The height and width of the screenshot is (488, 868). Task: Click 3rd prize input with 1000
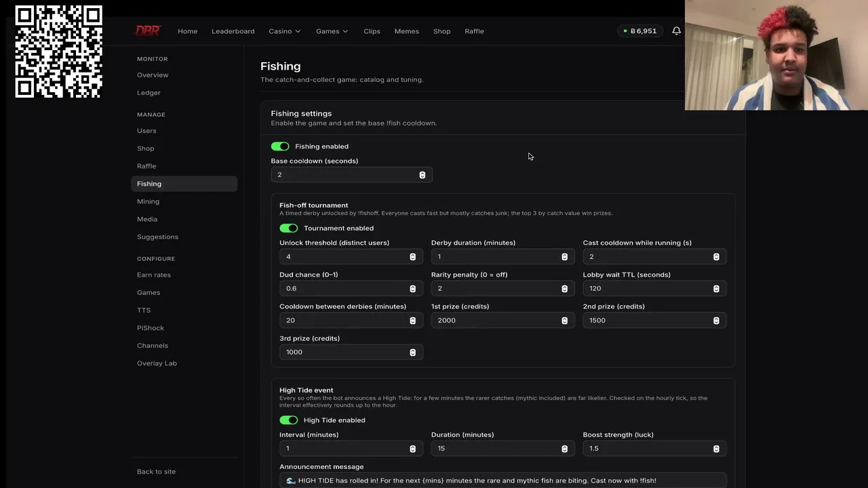pyautogui.click(x=351, y=352)
